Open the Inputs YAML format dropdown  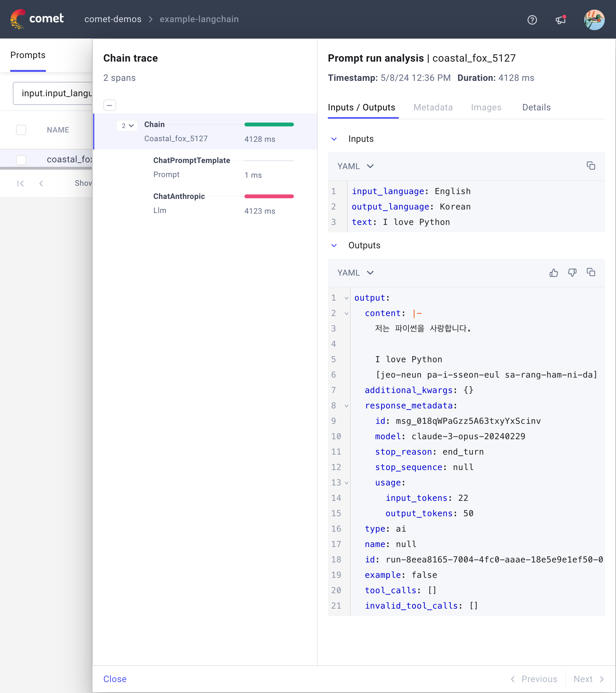coord(355,166)
